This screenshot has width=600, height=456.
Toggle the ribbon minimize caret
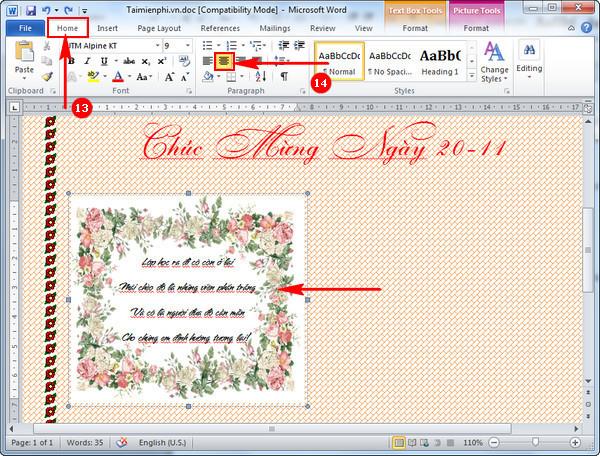tap(571, 28)
